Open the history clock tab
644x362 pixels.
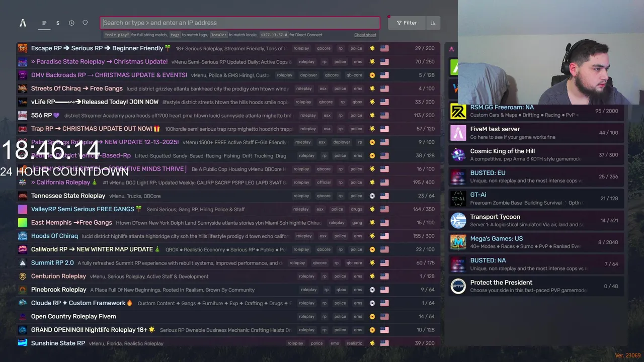[x=71, y=23]
